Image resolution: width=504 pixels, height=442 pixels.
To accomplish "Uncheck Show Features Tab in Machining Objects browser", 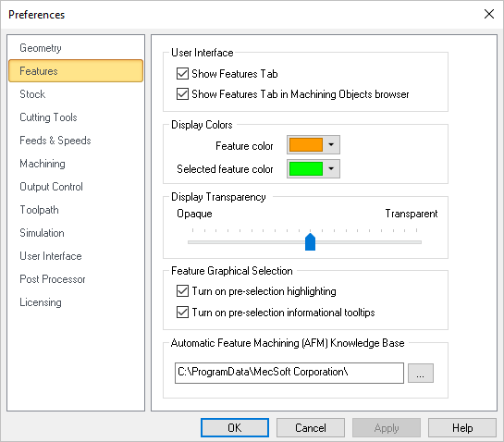I will (182, 94).
